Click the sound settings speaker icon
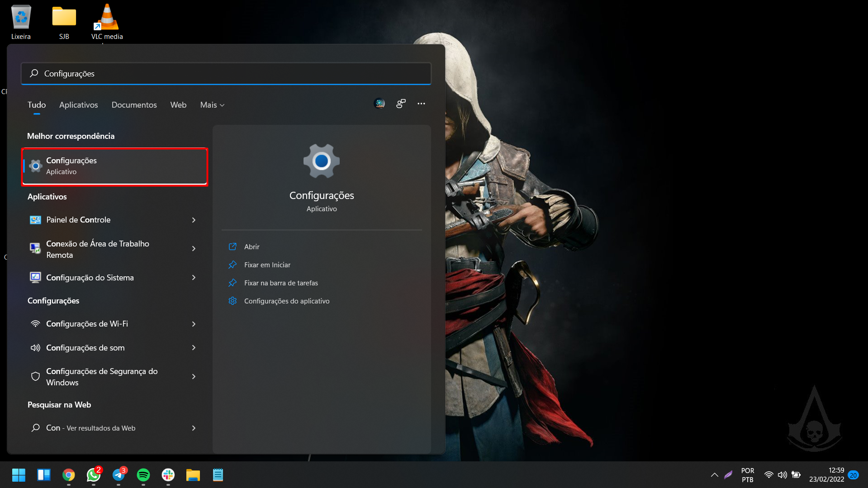Screen dimensions: 868x488 pos(35,348)
